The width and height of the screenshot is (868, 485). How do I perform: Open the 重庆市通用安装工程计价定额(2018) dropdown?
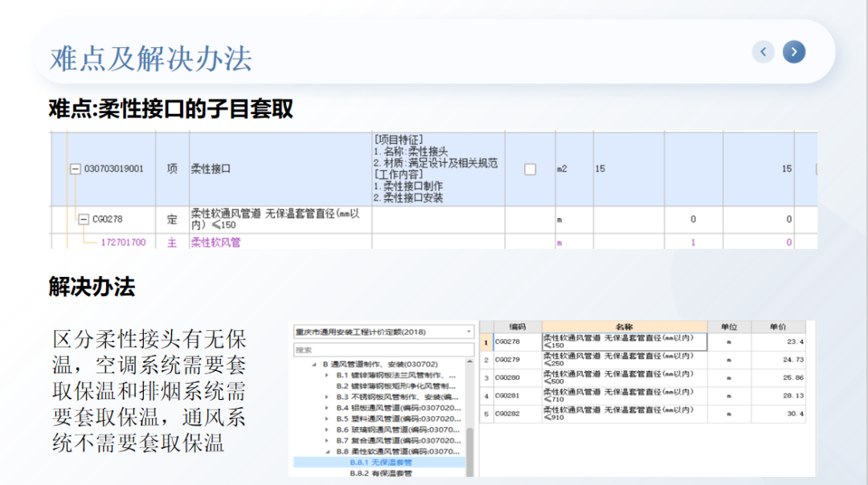pos(469,332)
